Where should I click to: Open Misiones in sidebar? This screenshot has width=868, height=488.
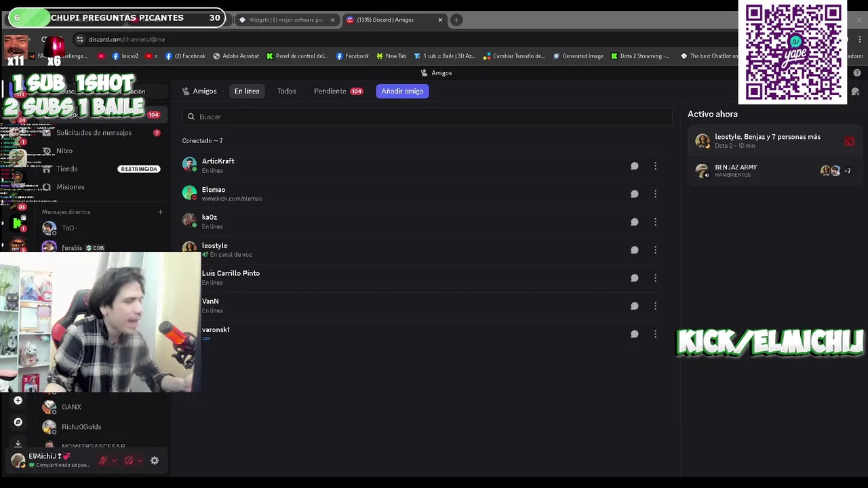coord(100,187)
